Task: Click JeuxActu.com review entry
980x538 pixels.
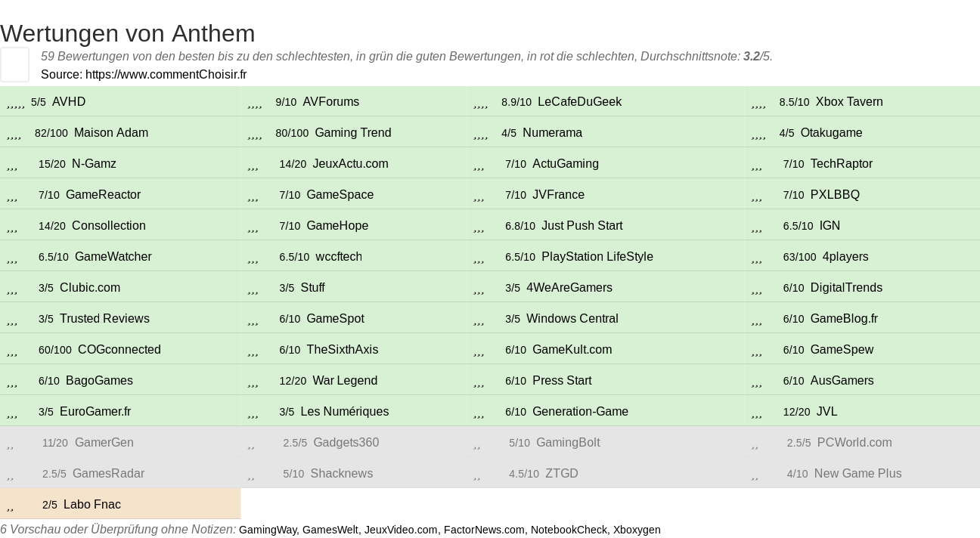Action: 350,164
